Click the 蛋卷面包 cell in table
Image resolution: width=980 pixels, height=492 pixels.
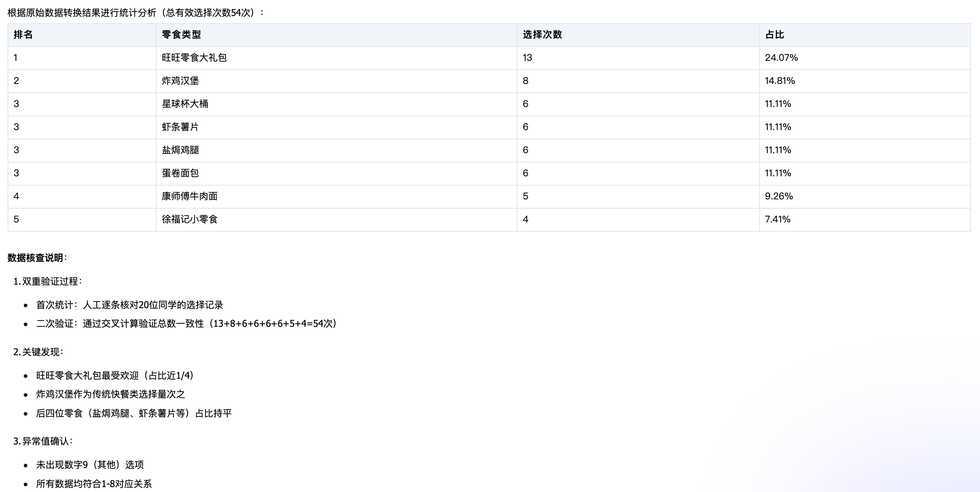[180, 173]
